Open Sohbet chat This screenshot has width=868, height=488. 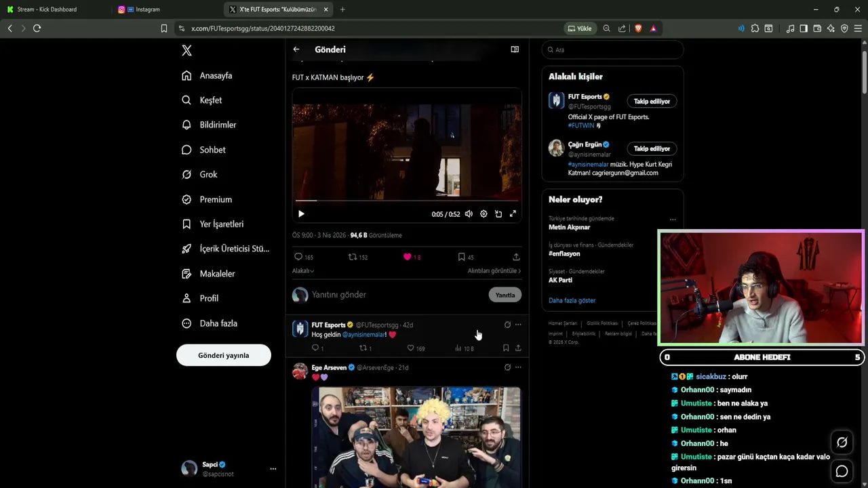tap(203, 150)
